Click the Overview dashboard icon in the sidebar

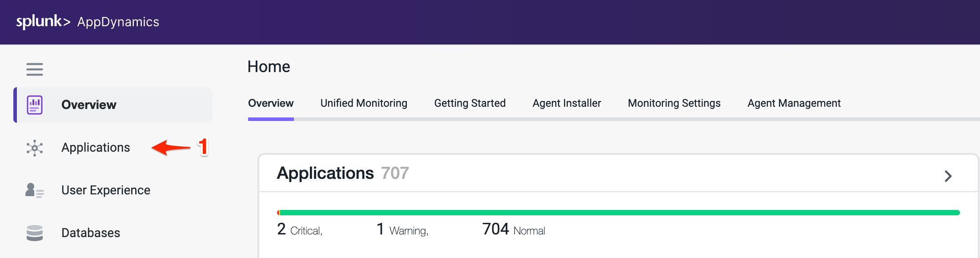click(35, 105)
